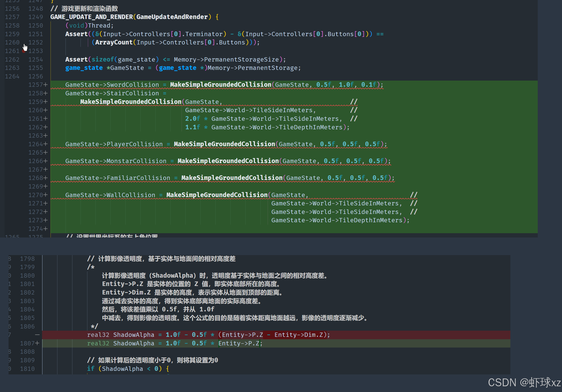The image size is (562, 392).
Task: Click line number 1262 in the left gutter column
Action: tap(12, 59)
